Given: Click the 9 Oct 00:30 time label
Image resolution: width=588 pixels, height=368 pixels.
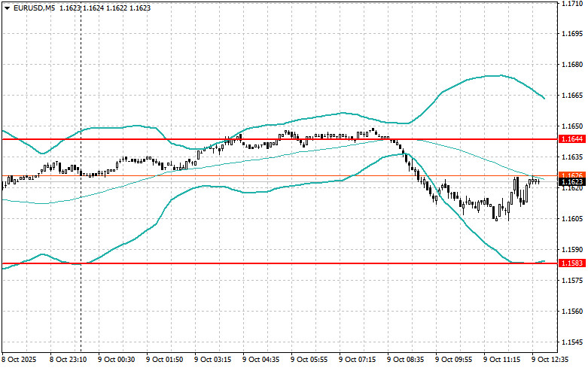Looking at the screenshot, I should [117, 360].
